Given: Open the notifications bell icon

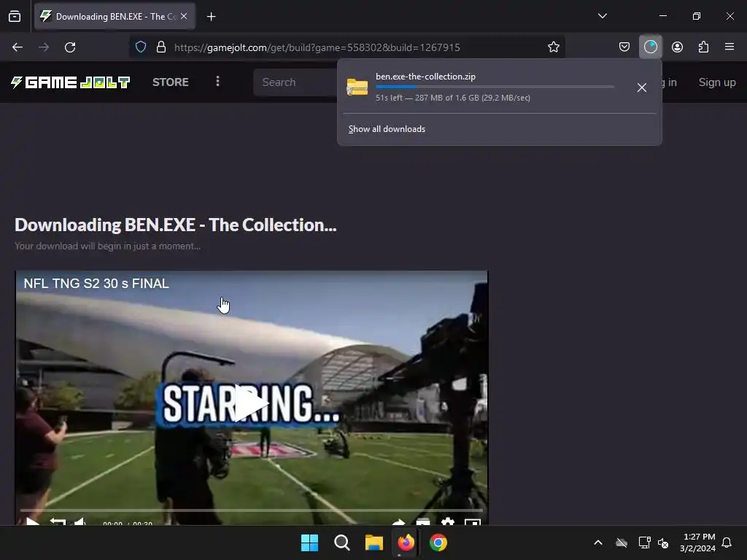Looking at the screenshot, I should (727, 542).
